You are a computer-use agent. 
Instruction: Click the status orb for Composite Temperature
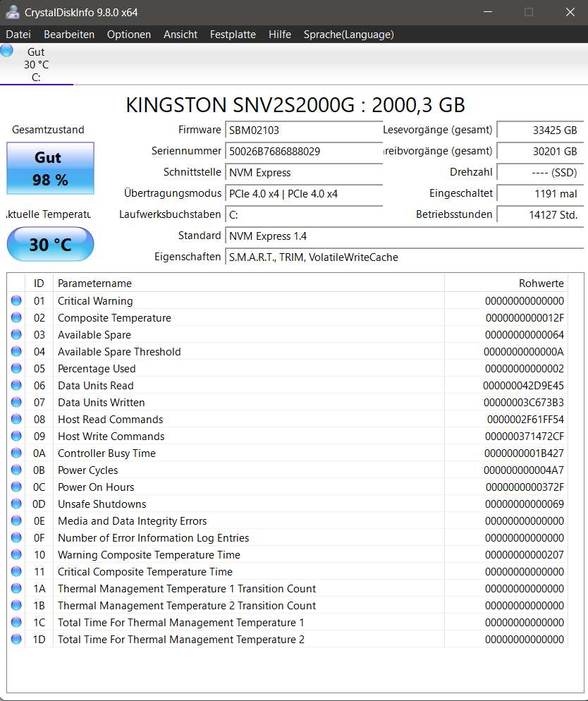[x=16, y=317]
